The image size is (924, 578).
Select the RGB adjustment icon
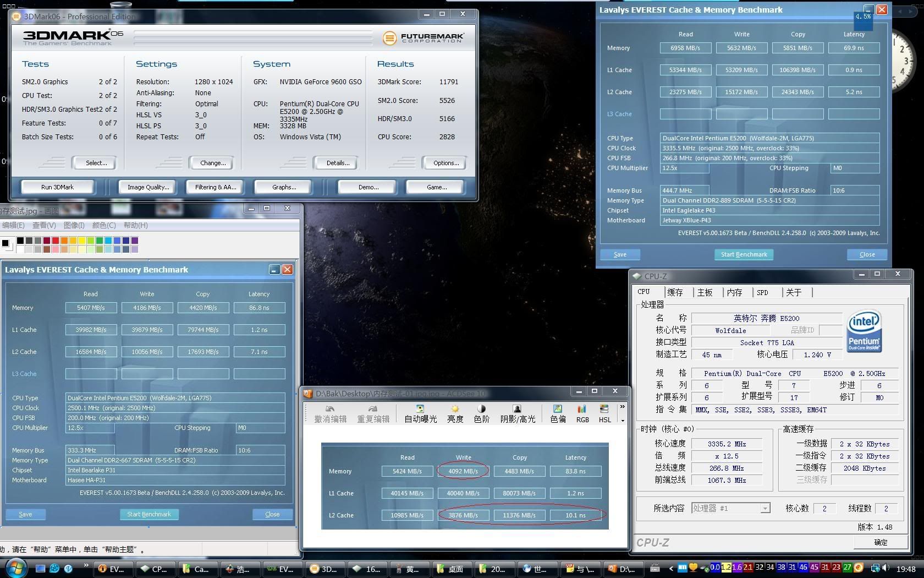point(582,410)
